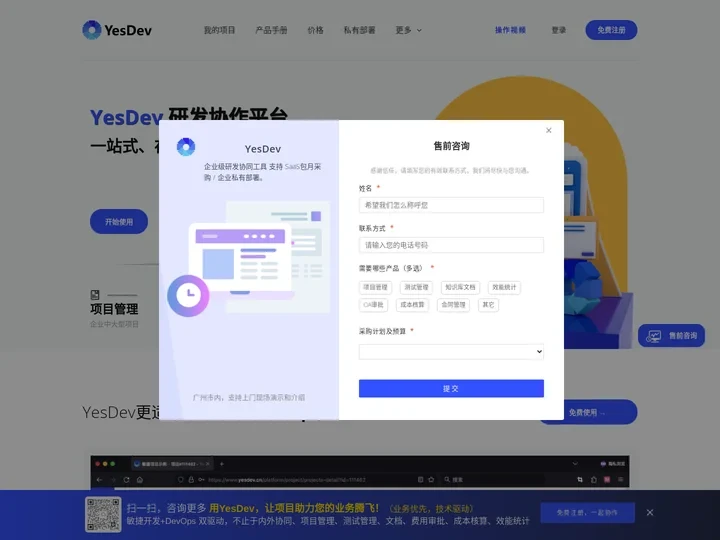The image size is (720, 540).
Task: Click the YesDev logo in header
Action: (x=117, y=30)
